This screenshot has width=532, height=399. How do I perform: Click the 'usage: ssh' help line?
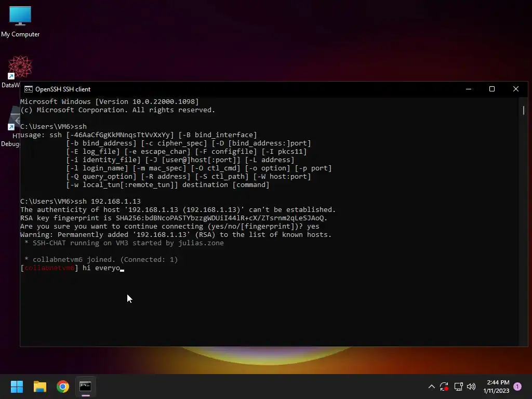138,135
